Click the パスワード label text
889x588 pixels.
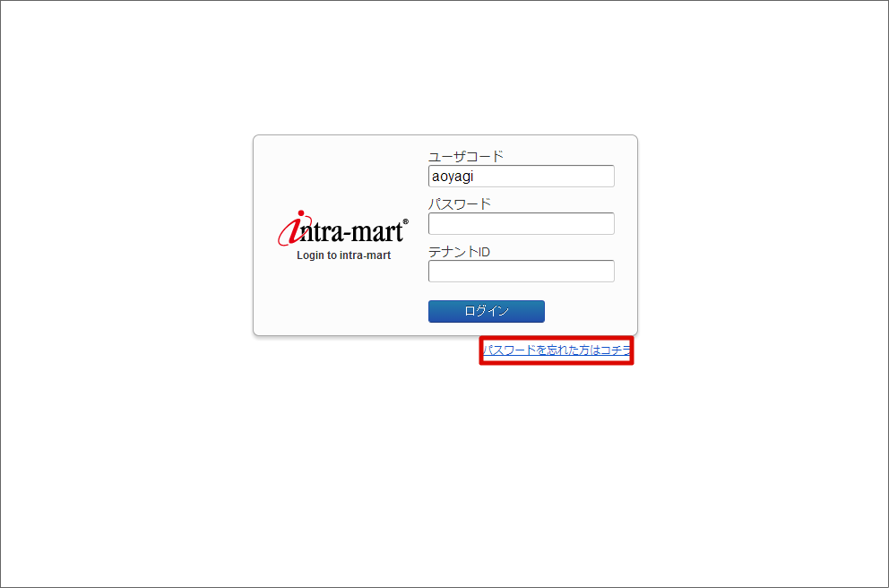460,204
